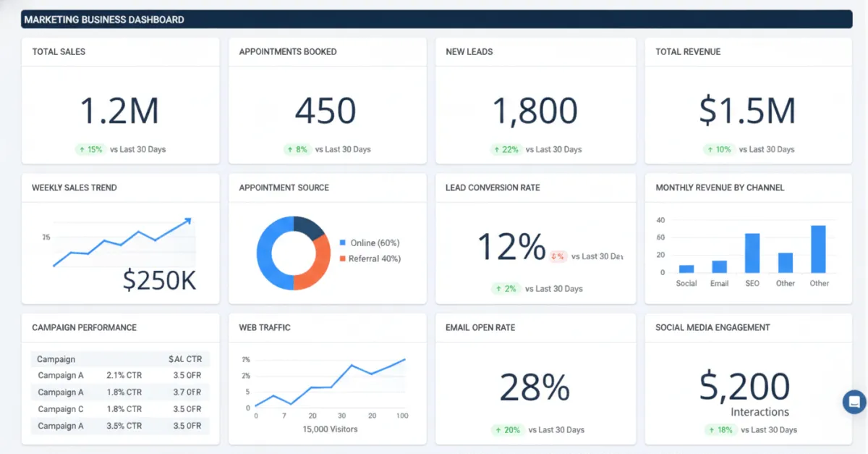Click the blue Online (60%) legend square
Viewport: 868px width, 454px height.
tap(343, 243)
